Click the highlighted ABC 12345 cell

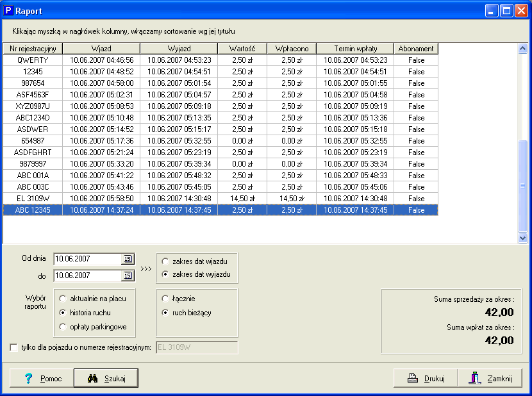point(33,210)
